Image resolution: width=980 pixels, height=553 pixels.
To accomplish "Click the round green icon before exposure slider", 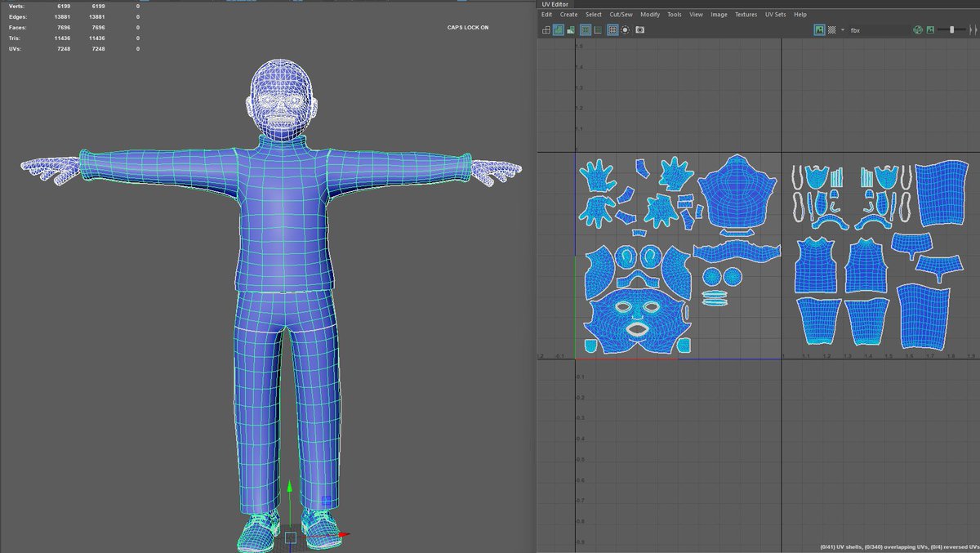I will pyautogui.click(x=918, y=29).
